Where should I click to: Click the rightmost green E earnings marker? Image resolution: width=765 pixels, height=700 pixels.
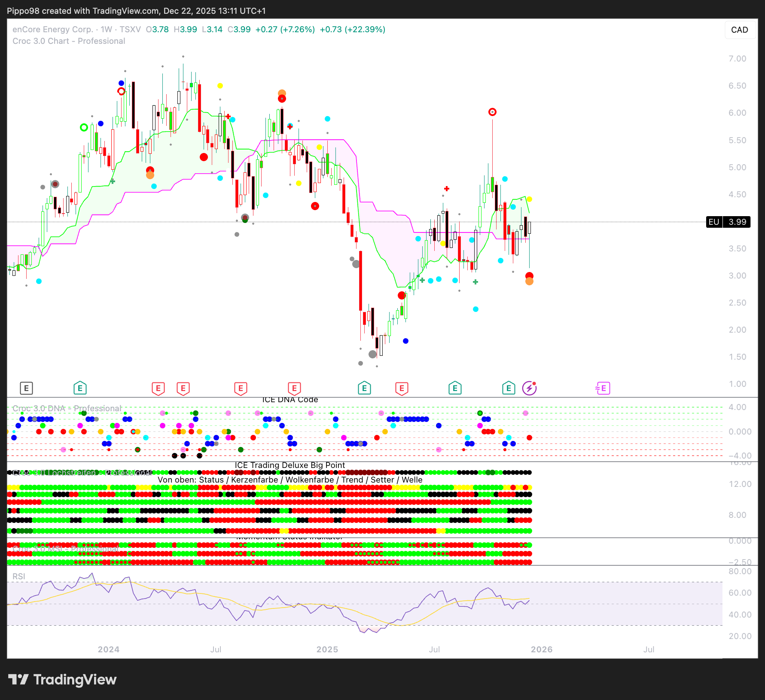(509, 388)
